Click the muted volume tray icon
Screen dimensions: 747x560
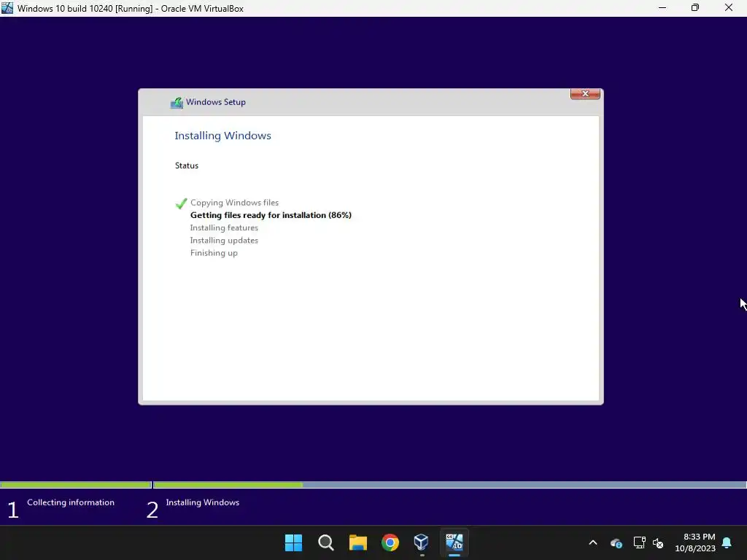pos(658,542)
